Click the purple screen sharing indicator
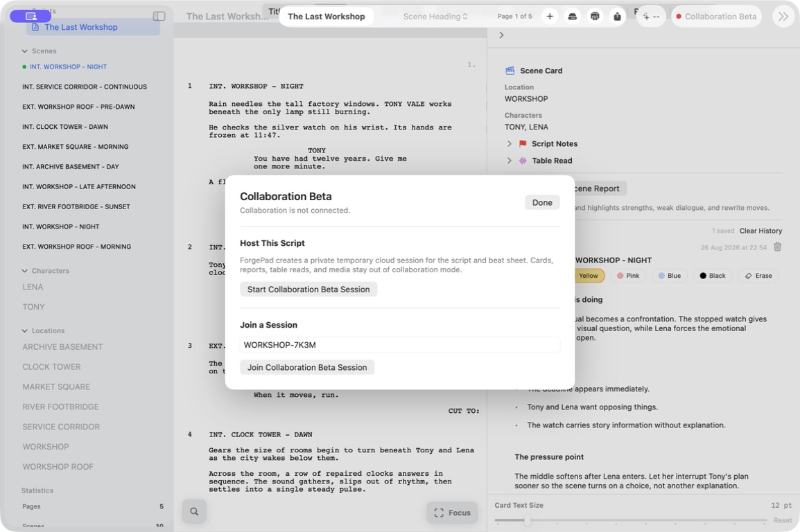 (31, 17)
